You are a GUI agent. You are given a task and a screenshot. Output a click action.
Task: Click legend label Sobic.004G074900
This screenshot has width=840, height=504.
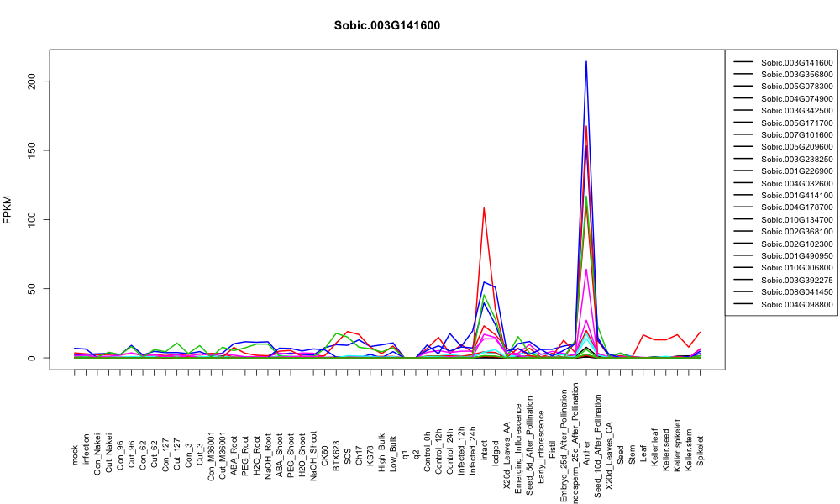[796, 98]
